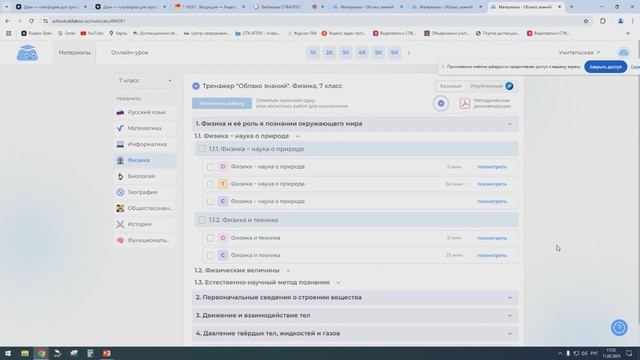
Task: Open the round help chat icon
Action: (x=619, y=327)
